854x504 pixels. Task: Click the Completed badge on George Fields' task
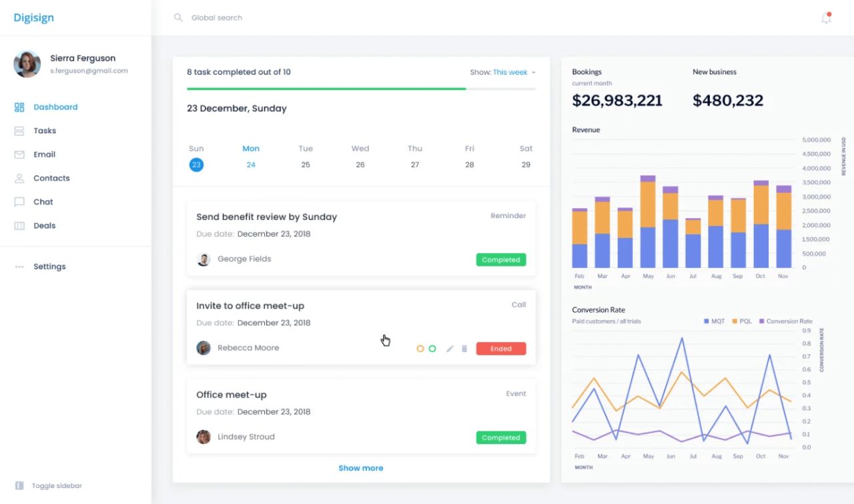tap(500, 259)
